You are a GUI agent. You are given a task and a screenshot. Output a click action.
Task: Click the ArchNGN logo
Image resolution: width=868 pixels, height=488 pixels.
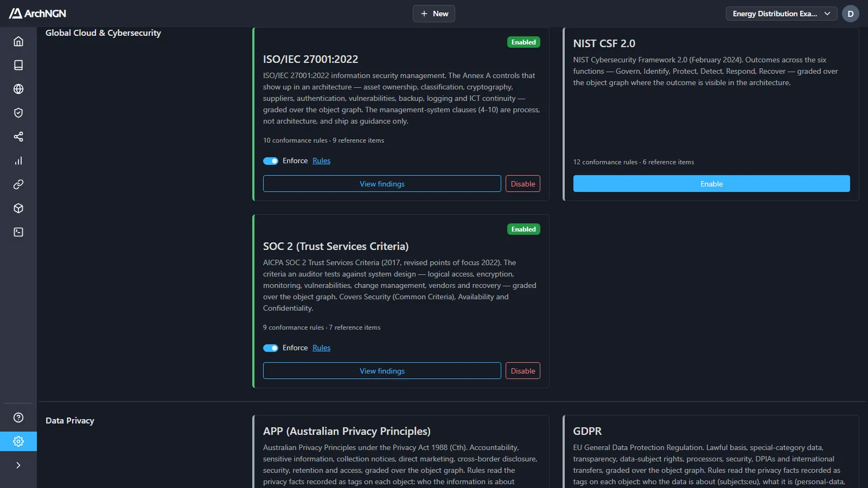(x=37, y=14)
